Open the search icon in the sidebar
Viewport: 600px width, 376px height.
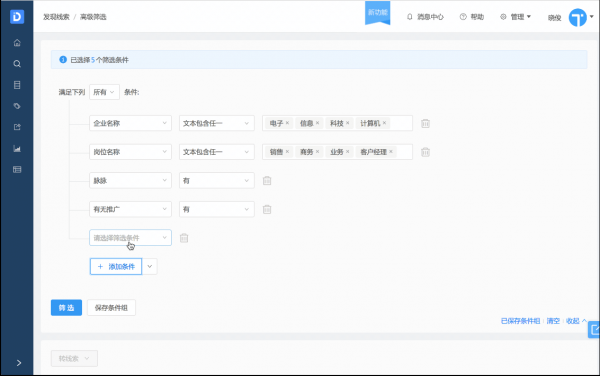coord(17,64)
